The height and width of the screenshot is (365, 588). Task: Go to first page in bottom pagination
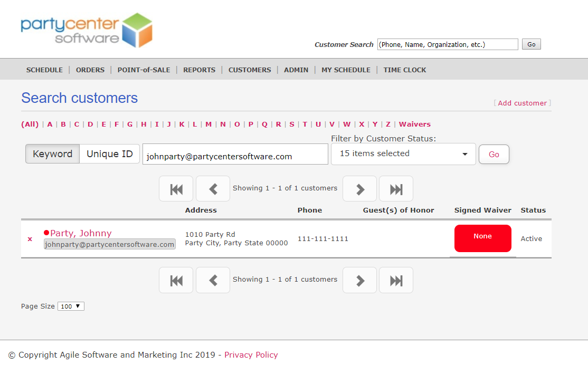[x=176, y=280]
